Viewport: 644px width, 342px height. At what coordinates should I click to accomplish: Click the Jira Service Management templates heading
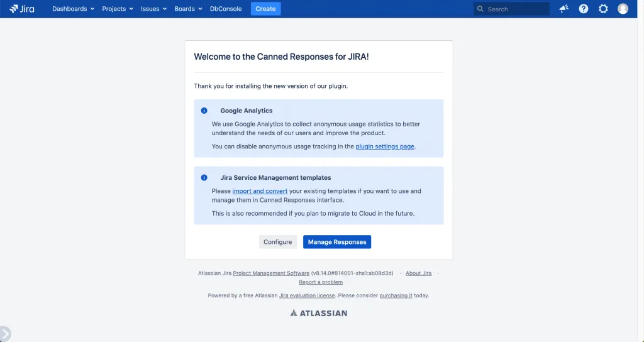[x=275, y=178]
